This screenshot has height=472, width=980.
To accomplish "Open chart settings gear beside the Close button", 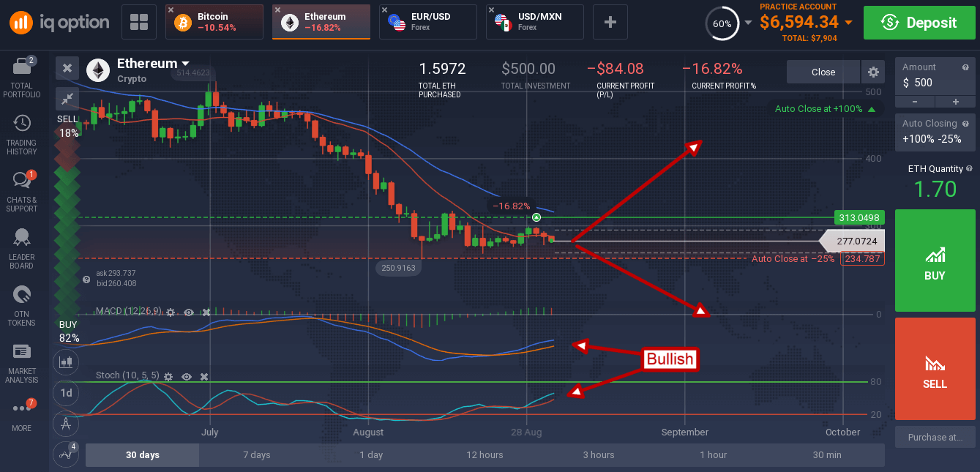I will point(872,72).
